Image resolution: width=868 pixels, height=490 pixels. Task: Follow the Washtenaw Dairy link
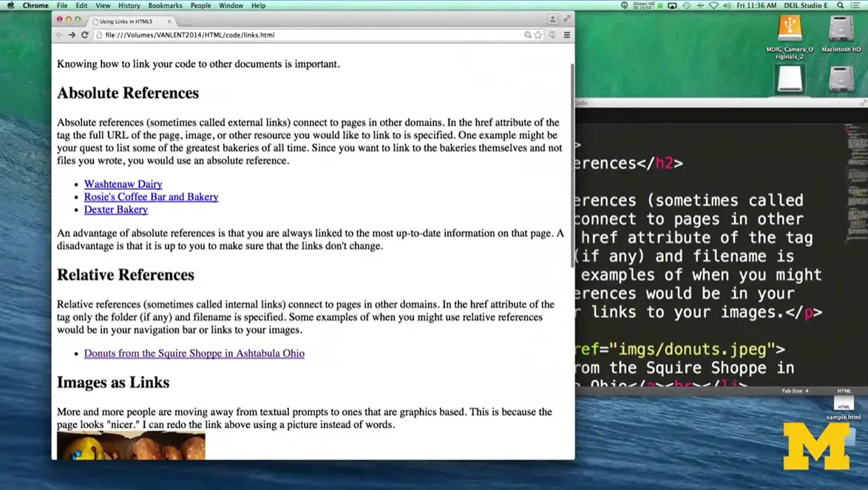pos(123,184)
